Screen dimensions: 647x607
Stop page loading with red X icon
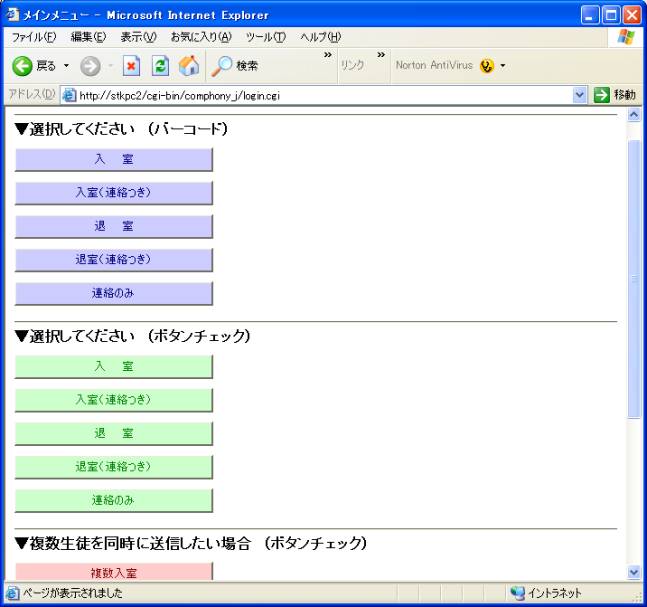pyautogui.click(x=131, y=66)
